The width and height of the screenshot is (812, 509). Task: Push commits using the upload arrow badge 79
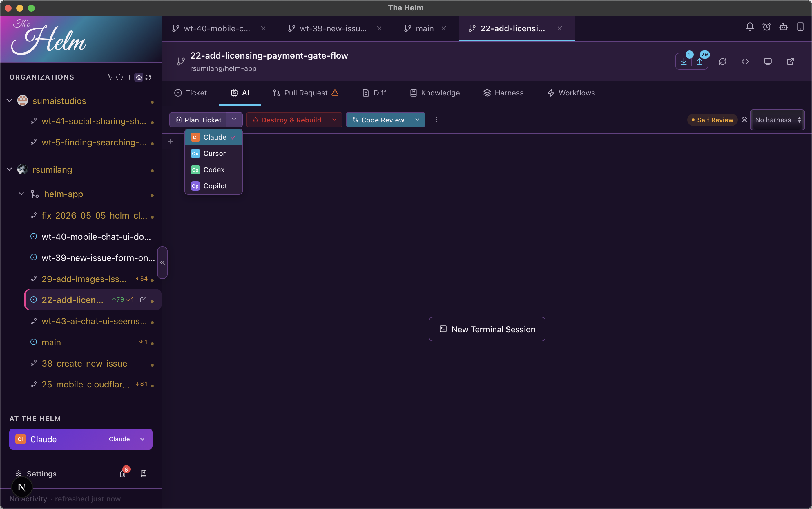700,62
